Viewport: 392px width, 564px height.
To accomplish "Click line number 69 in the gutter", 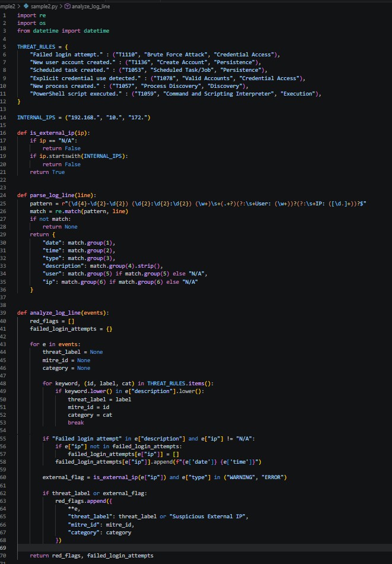I will 4,548.
